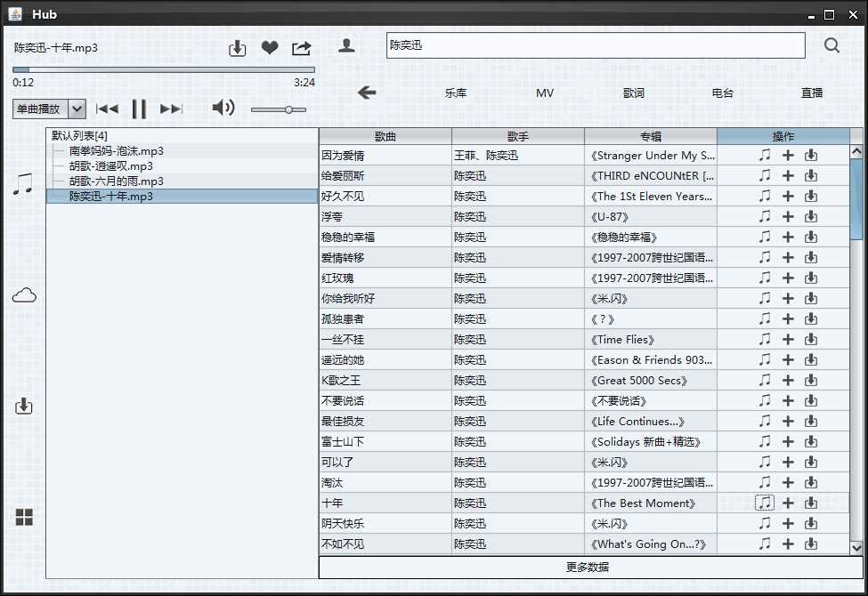
Task: Download the song 不如不见
Action: [x=811, y=544]
